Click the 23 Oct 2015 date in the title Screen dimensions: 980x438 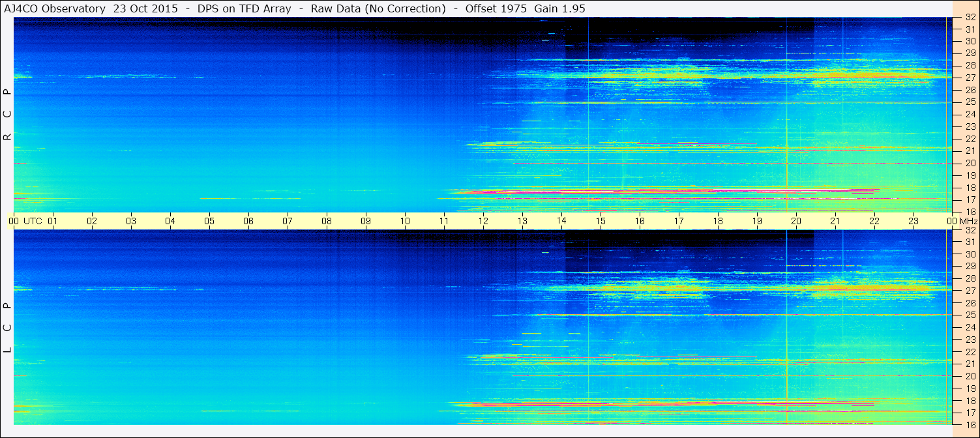(145, 9)
